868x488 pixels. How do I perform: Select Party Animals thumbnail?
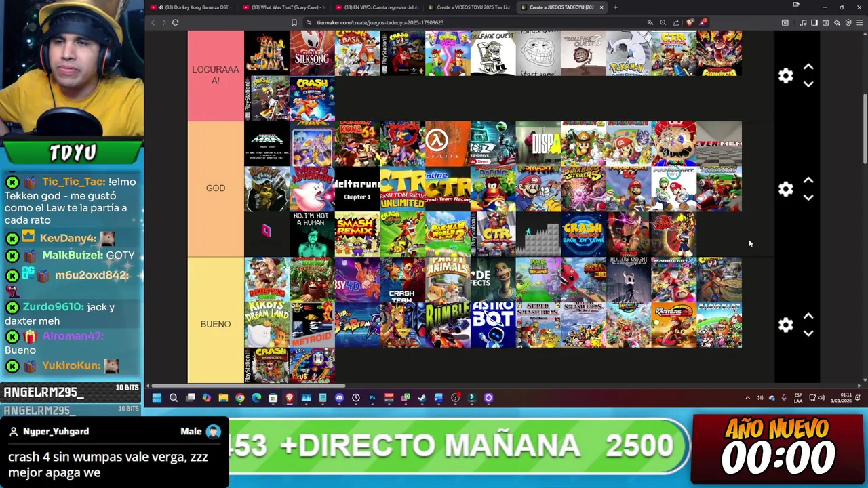pos(448,279)
